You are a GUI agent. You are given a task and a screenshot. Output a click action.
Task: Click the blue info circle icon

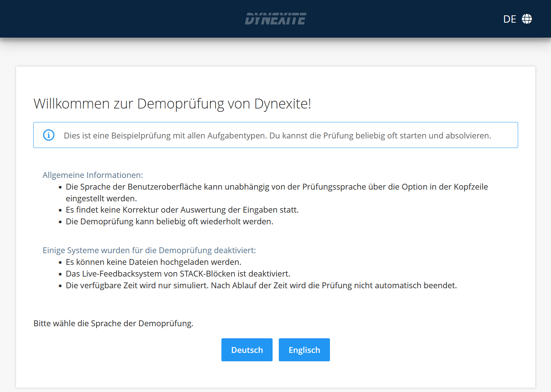(49, 135)
